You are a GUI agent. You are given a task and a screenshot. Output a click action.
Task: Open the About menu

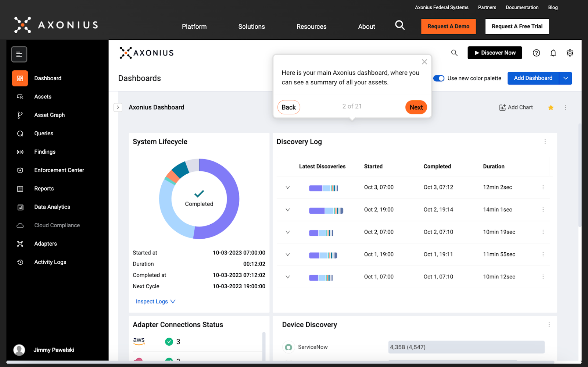[x=367, y=26]
